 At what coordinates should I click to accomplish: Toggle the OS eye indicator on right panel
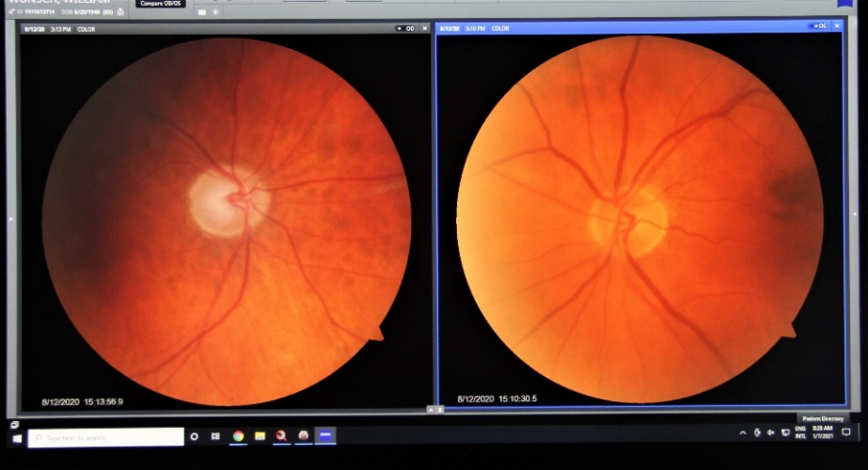click(816, 27)
